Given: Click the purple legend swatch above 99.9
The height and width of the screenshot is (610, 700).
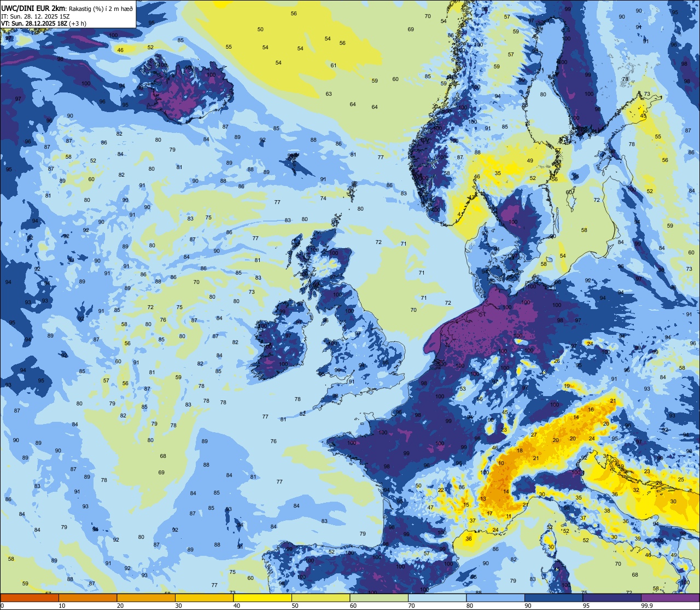Looking at the screenshot, I should [x=670, y=597].
